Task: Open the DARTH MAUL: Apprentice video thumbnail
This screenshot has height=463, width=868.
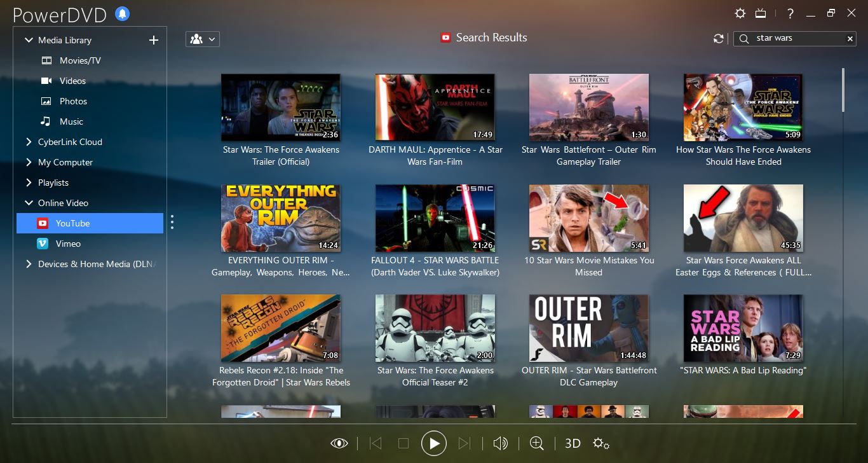Action: (x=435, y=107)
